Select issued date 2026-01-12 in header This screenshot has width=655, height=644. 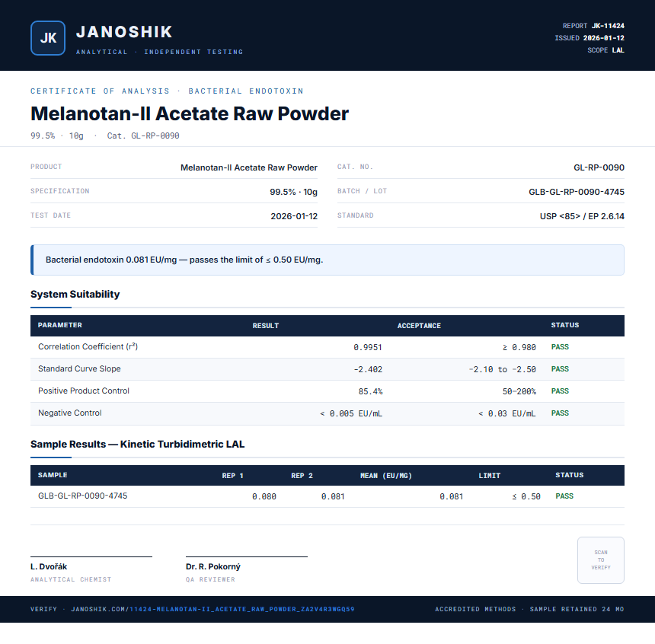click(604, 38)
